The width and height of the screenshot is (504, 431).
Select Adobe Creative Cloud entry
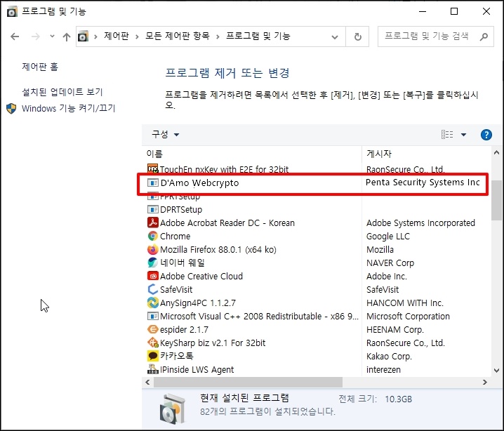tap(201, 277)
